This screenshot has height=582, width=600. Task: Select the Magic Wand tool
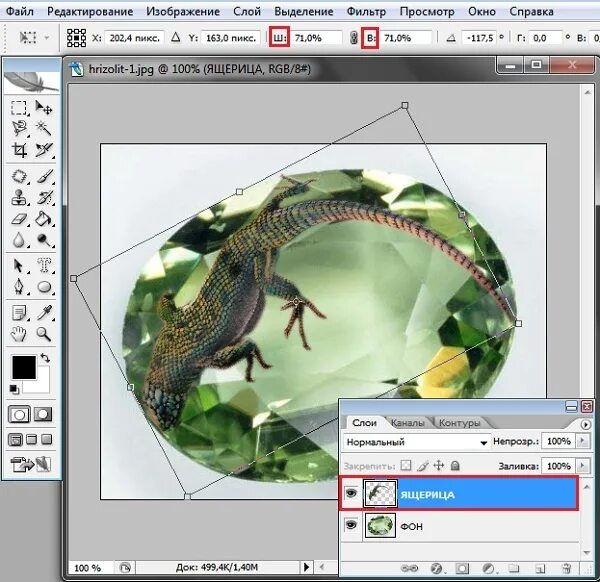44,129
